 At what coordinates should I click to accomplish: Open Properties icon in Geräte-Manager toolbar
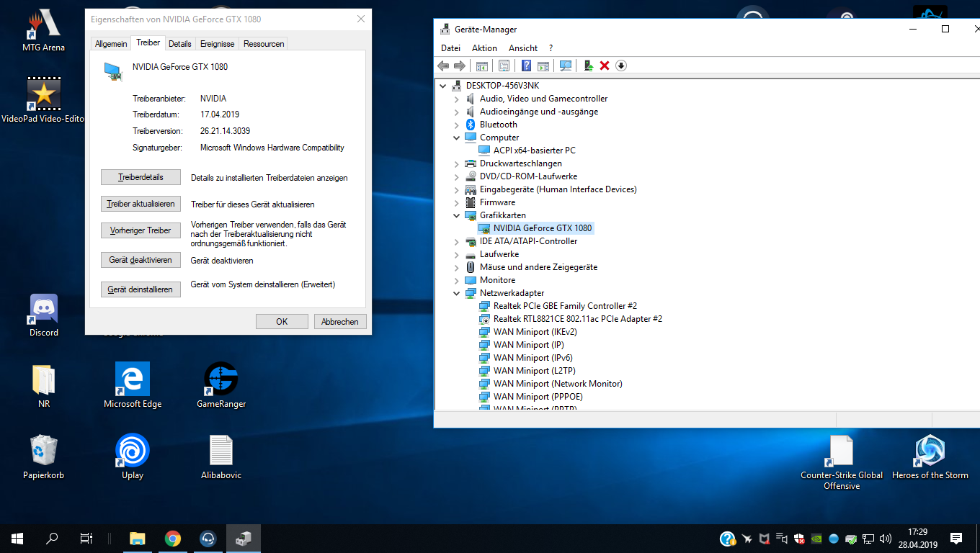(x=504, y=66)
